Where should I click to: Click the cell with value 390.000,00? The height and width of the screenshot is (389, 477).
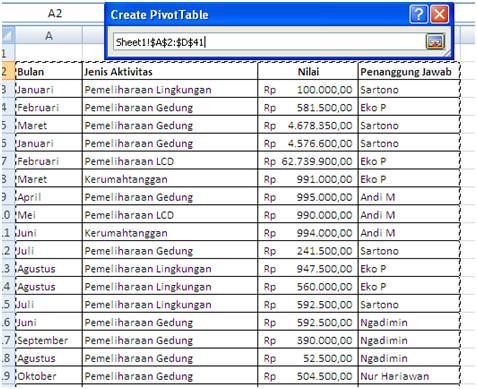coord(308,341)
